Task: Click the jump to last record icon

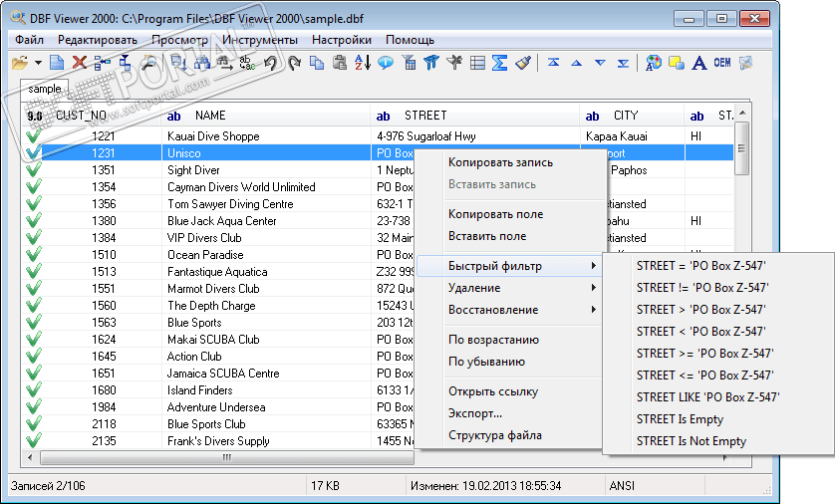Action: pyautogui.click(x=623, y=63)
